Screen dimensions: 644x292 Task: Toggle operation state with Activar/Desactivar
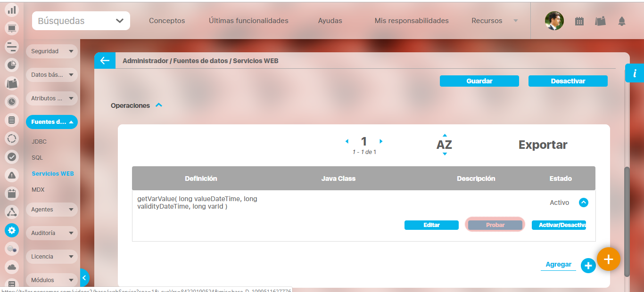[559, 225]
